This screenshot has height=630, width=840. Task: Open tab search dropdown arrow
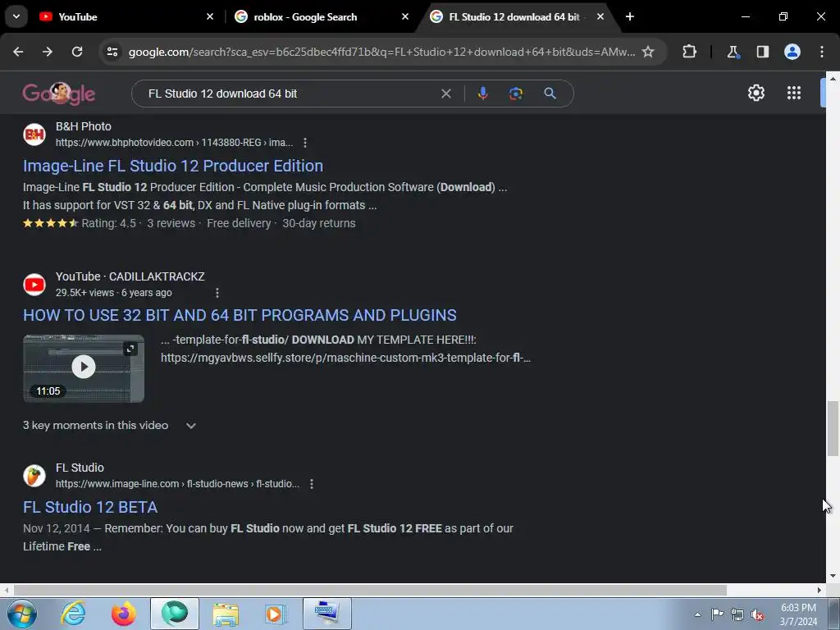coord(16,16)
